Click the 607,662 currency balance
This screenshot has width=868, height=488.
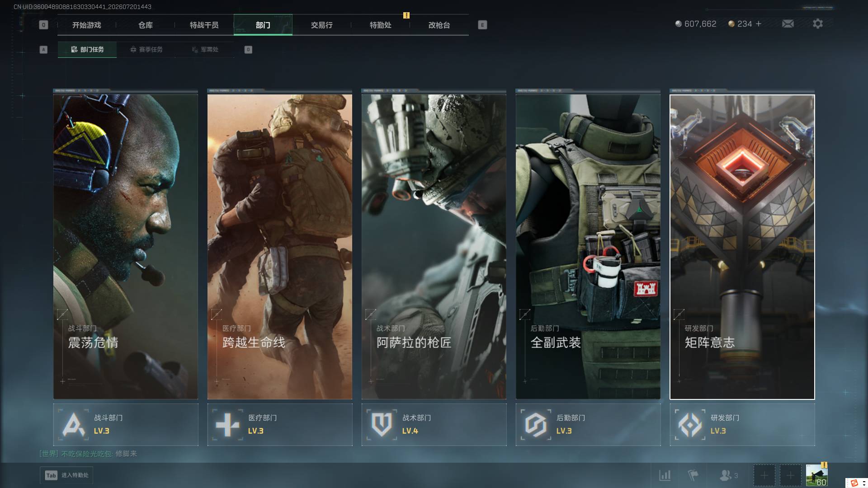(x=700, y=23)
